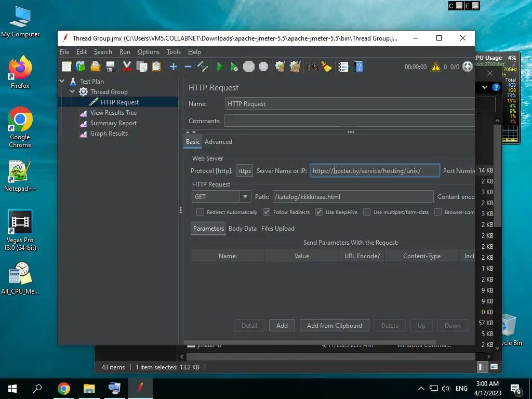Toggle Redirect Automatically checkbox

(200, 212)
